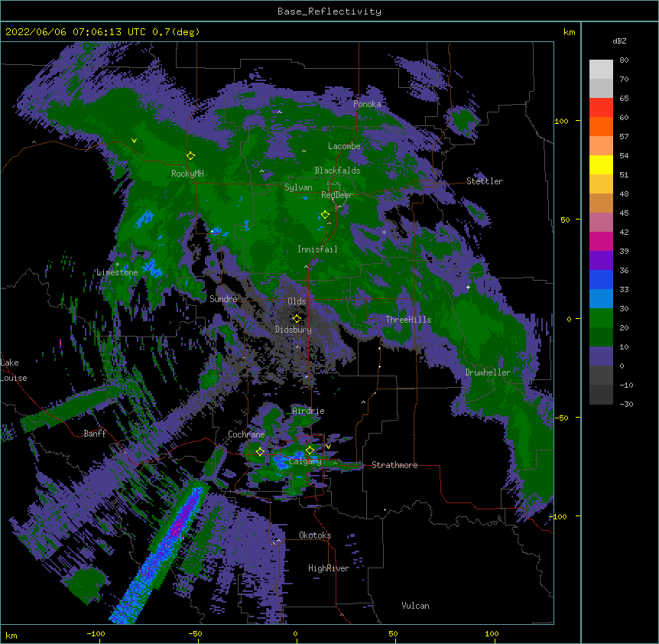Pick the bright yellow 51-54 dBZ swatch
659x644 pixels.
click(601, 164)
